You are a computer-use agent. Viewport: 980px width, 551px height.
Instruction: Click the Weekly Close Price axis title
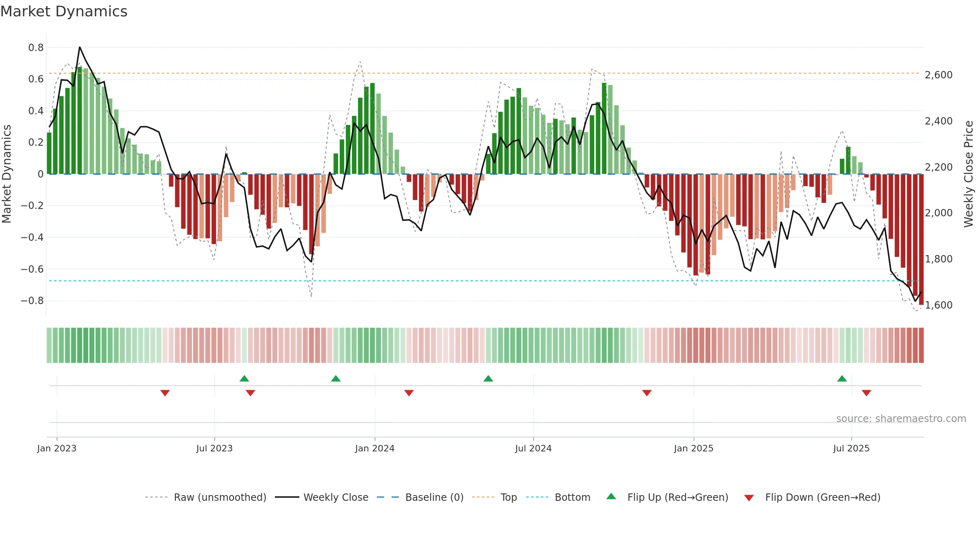[969, 174]
